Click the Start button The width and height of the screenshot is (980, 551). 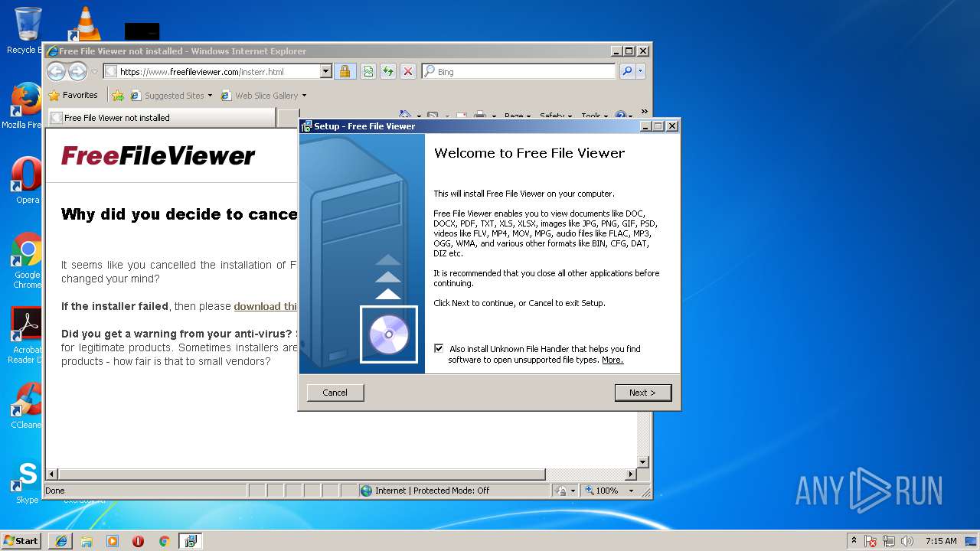tap(21, 541)
